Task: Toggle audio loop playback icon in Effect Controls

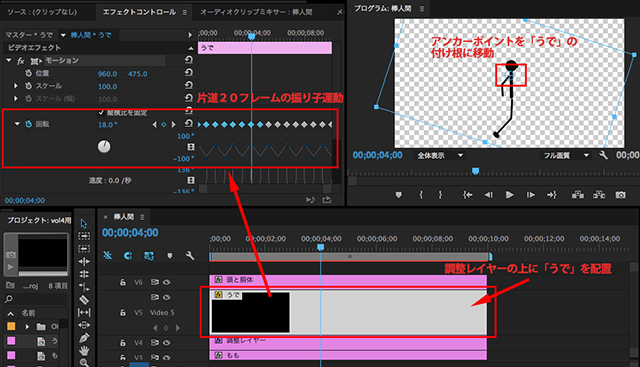Action: 310,200
